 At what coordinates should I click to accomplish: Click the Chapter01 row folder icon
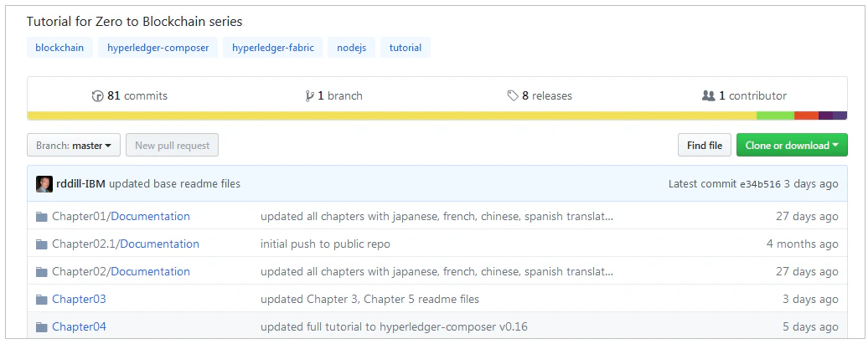point(42,217)
